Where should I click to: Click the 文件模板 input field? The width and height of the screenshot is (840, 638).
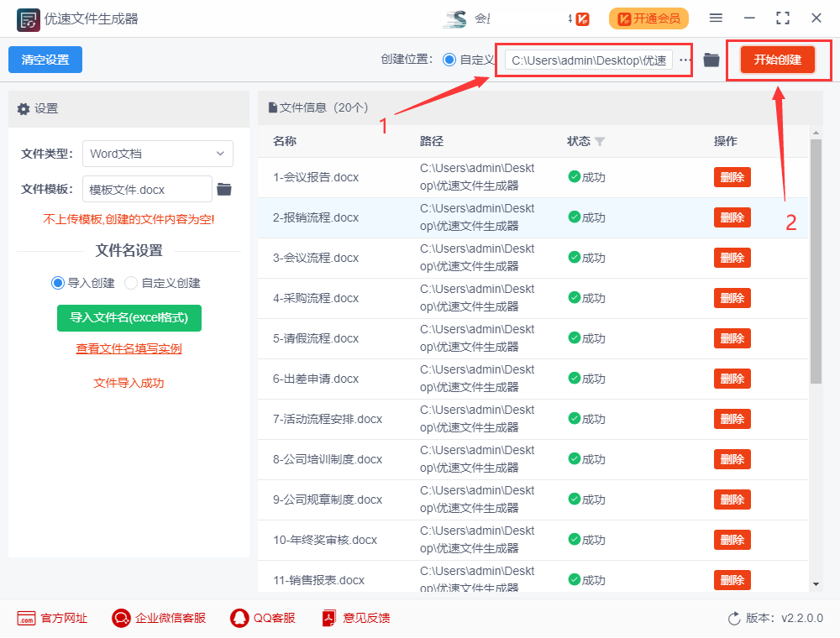tap(147, 189)
